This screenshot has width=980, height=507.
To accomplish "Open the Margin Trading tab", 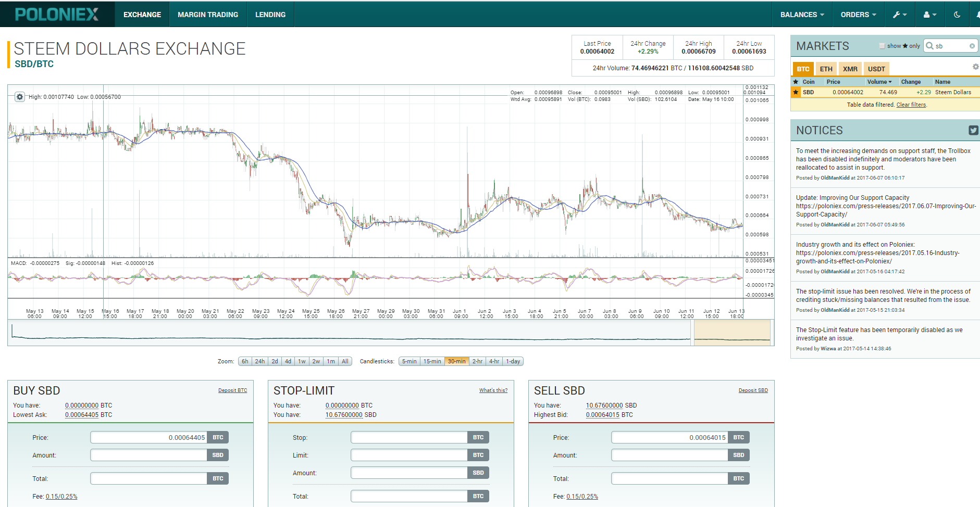I will (x=208, y=15).
